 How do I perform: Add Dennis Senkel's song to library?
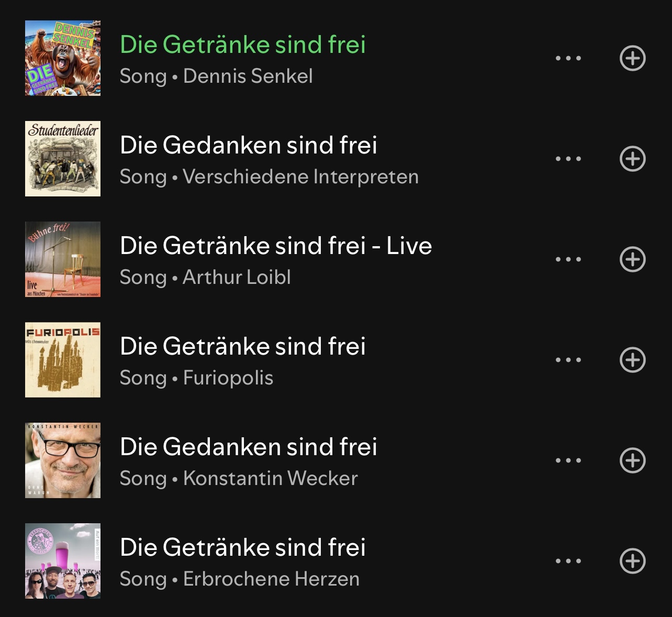[632, 58]
